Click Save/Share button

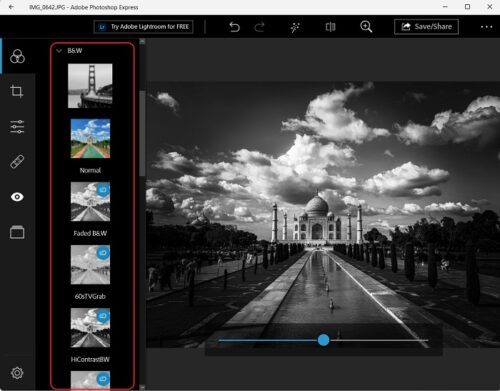[x=426, y=27]
